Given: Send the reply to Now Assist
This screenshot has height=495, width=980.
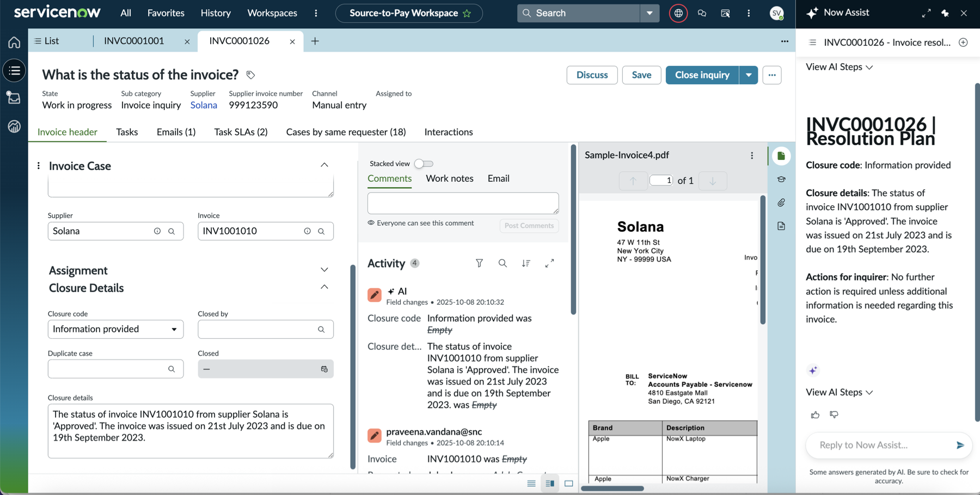Looking at the screenshot, I should [960, 445].
